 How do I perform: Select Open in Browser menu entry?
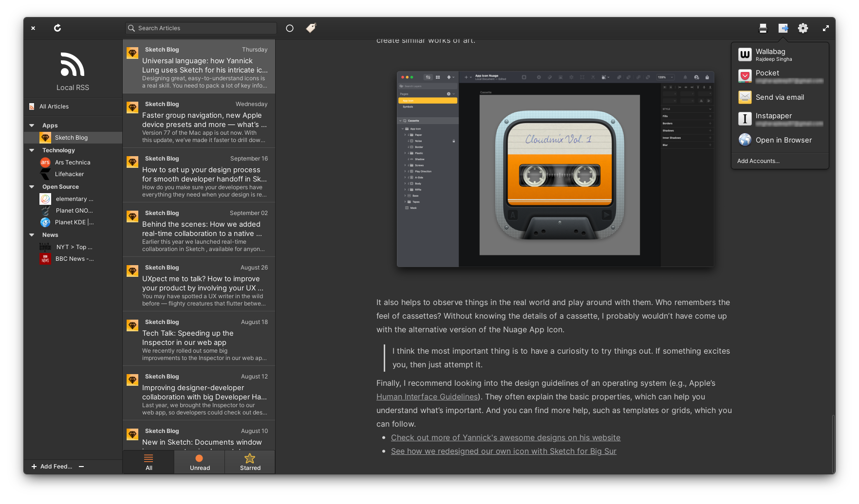coord(780,140)
